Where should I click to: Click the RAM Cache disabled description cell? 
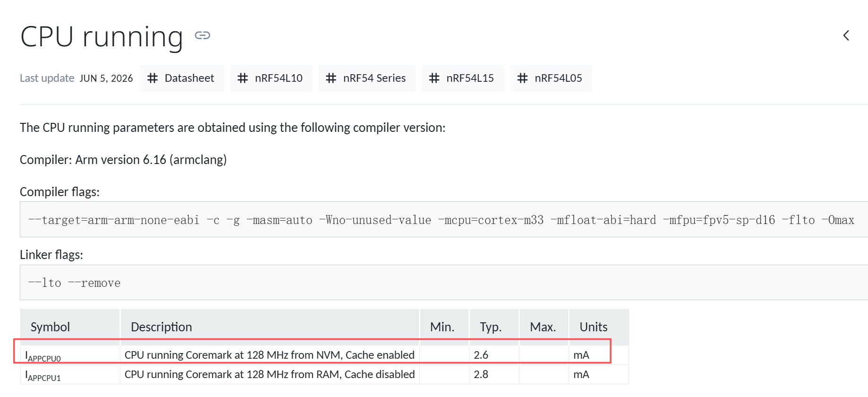[x=270, y=375]
